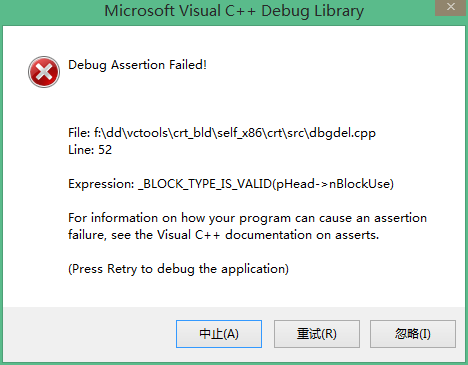The image size is (468, 365).
Task: Click pHead->nBlockUse in the expression
Action: pyautogui.click(x=333, y=184)
